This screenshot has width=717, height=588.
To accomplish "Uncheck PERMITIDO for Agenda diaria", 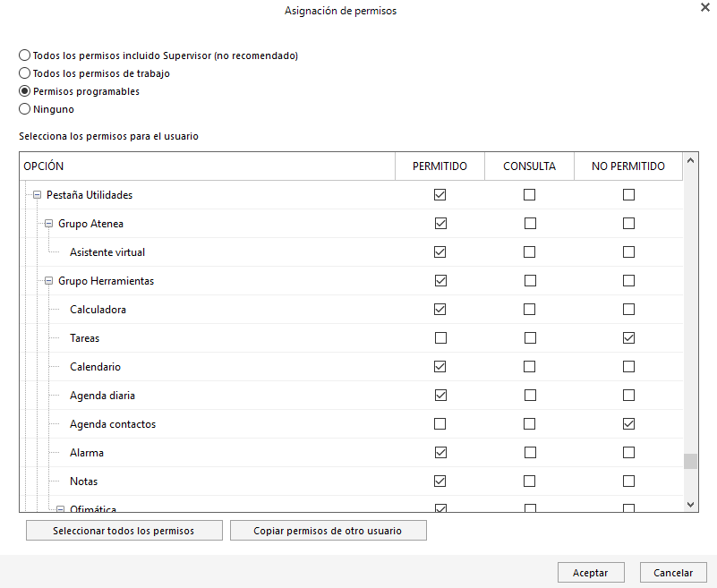I will [440, 395].
